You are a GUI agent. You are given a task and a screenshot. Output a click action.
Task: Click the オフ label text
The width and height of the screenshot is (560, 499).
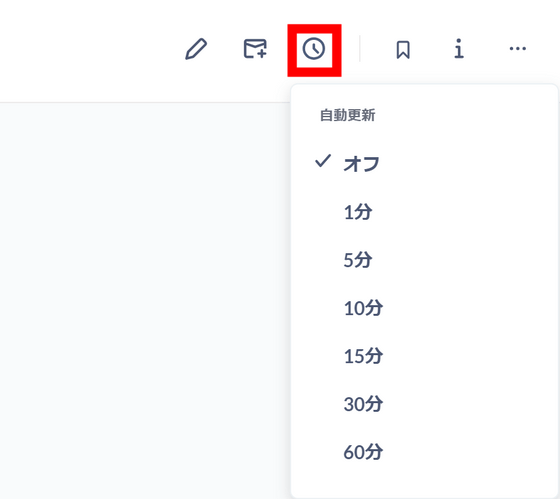(361, 164)
